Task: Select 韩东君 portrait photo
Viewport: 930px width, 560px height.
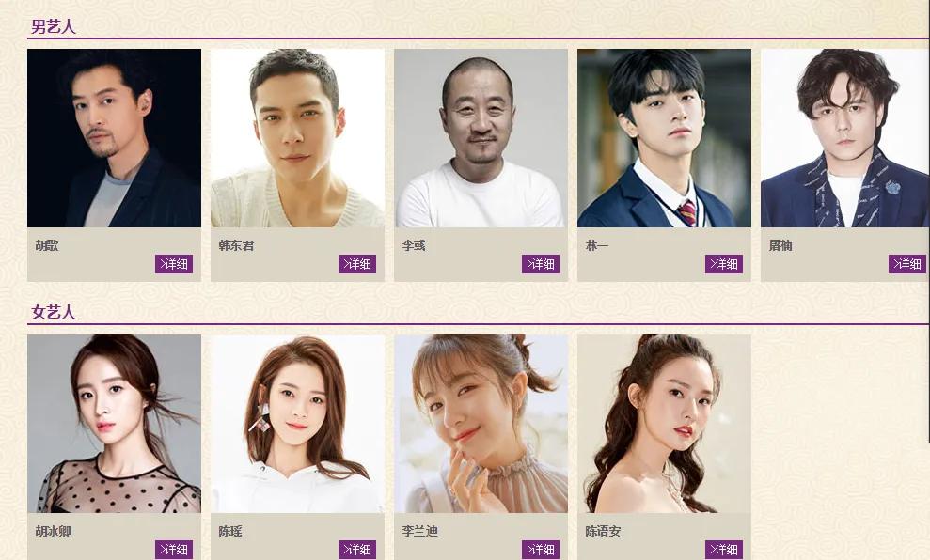Action: (x=297, y=138)
